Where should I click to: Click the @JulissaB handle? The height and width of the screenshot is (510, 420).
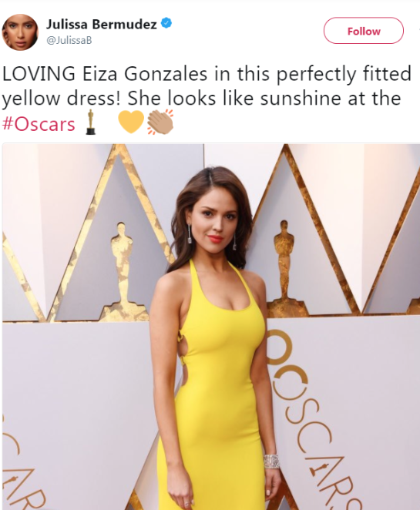point(69,40)
